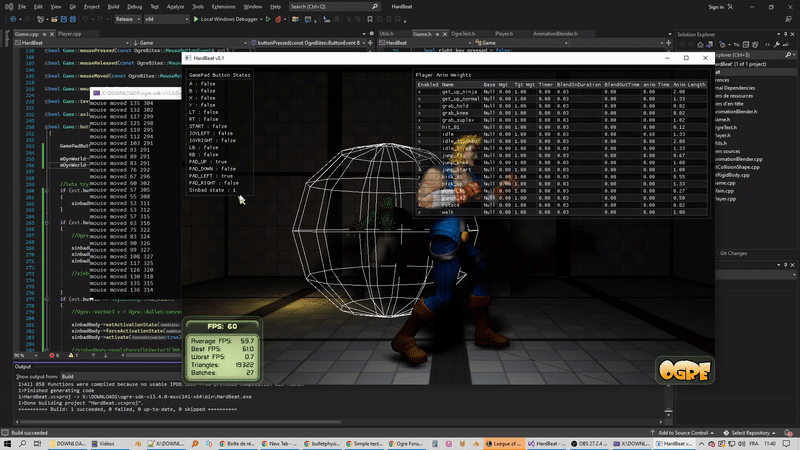Open the Extensions menu

click(223, 7)
